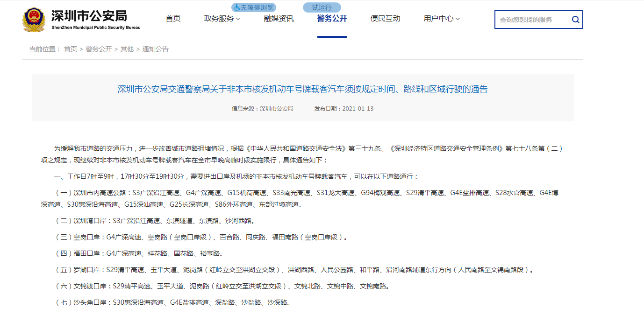Go to the 首页 nav item
Viewport: 644px width, 315px height.
pyautogui.click(x=173, y=19)
